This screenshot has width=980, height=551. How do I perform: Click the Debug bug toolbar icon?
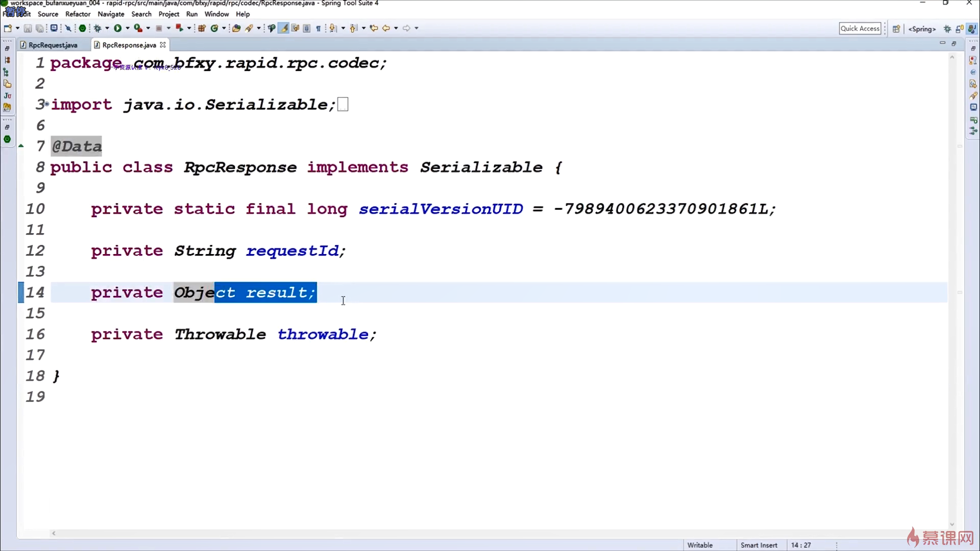[x=97, y=28]
